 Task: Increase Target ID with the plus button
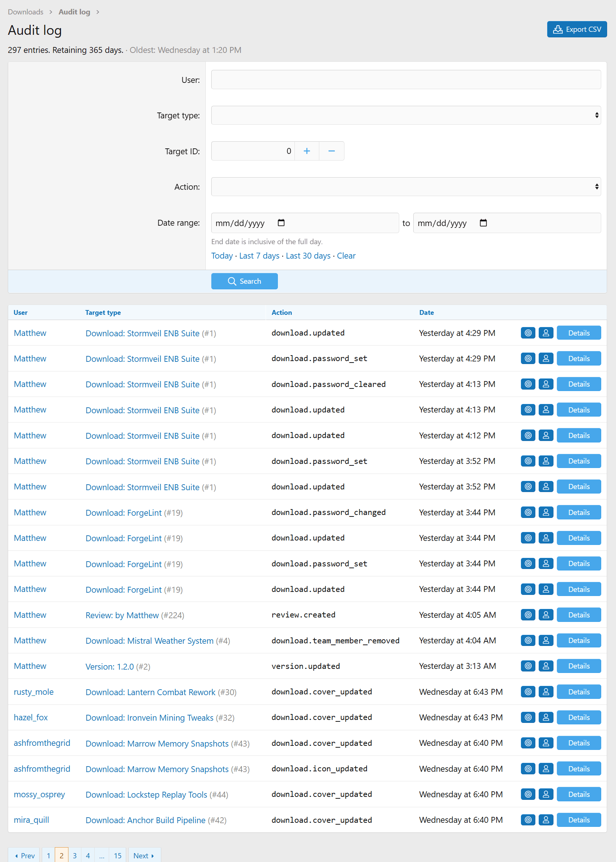tap(306, 151)
